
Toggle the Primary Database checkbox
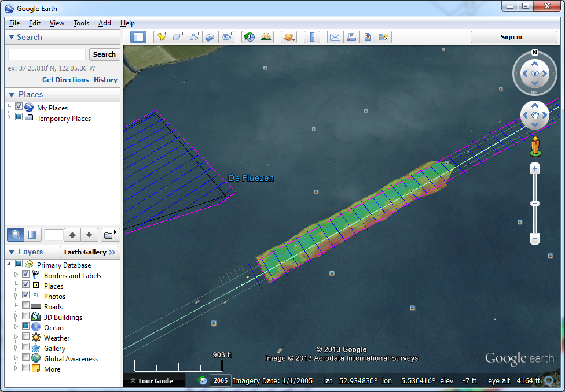[19, 264]
